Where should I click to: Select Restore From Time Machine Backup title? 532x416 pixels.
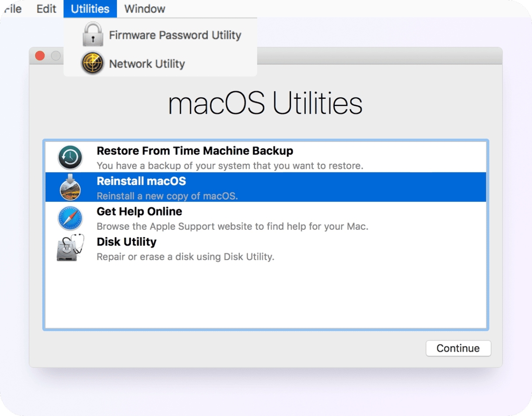pyautogui.click(x=195, y=151)
